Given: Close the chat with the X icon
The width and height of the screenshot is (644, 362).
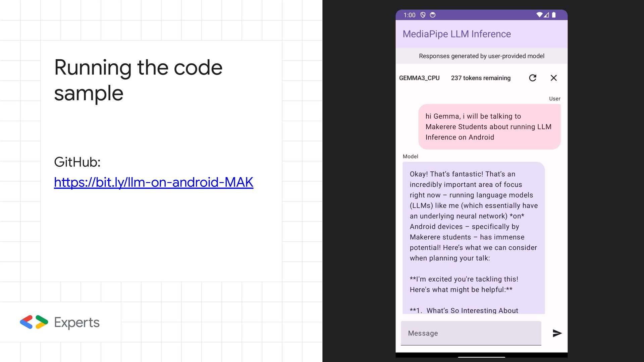Looking at the screenshot, I should 553,78.
